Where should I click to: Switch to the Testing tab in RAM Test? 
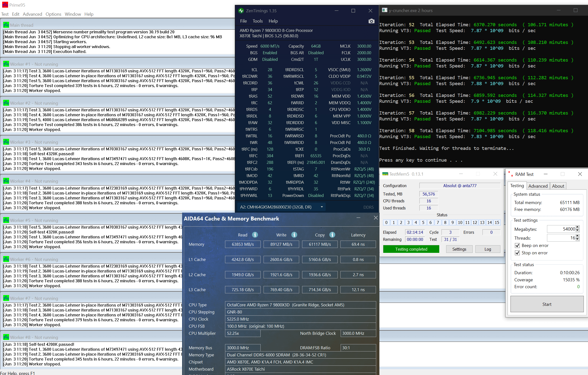click(517, 186)
